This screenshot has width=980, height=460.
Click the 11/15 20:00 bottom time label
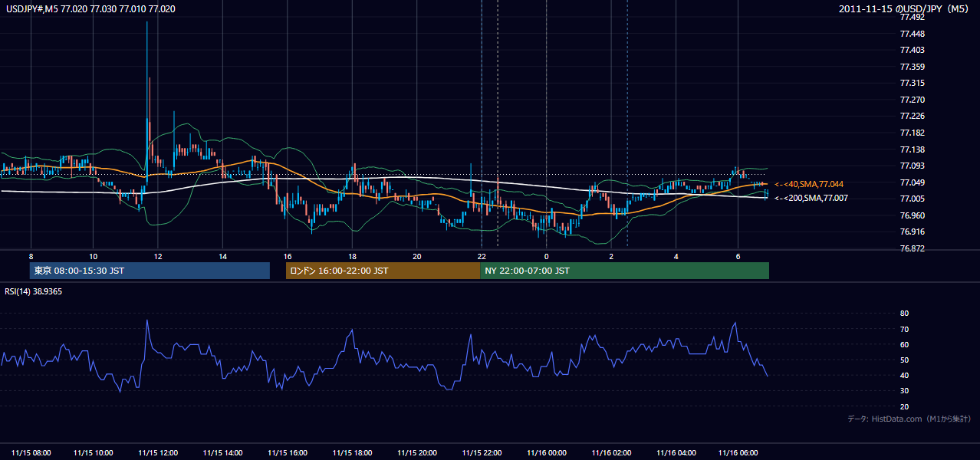click(417, 453)
